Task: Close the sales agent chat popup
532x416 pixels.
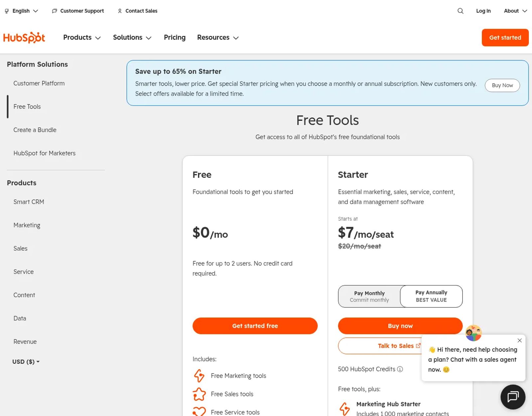Action: (519, 340)
